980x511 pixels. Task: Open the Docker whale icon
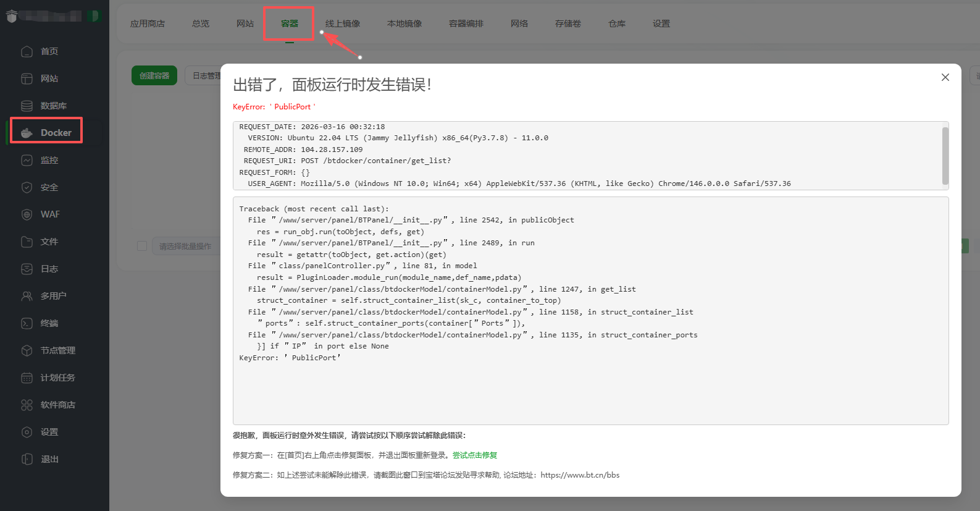click(27, 133)
